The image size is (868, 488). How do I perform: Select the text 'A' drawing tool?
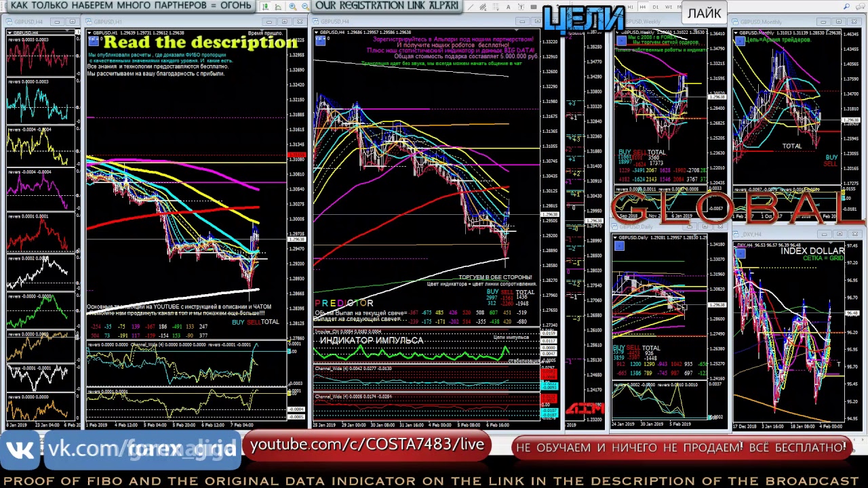click(509, 7)
